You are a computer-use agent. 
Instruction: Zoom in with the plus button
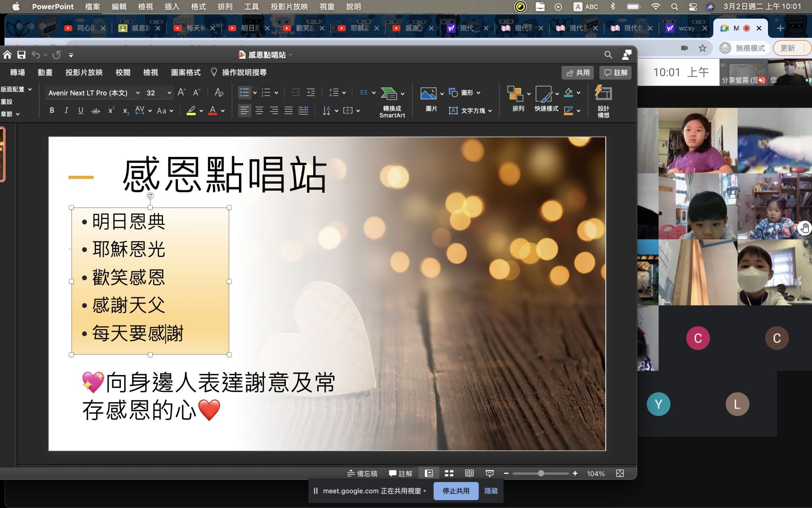[x=575, y=473]
